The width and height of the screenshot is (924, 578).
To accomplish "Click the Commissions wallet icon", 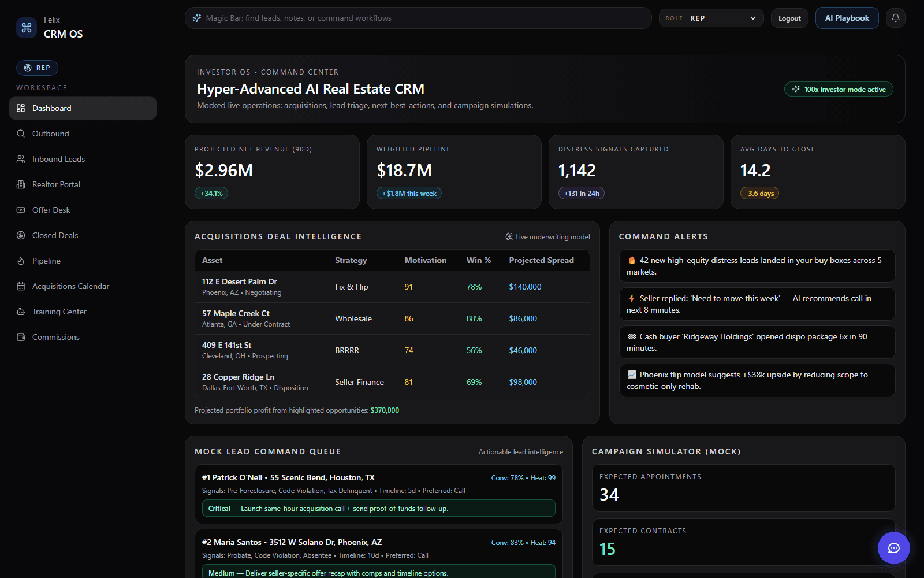I will [x=21, y=337].
